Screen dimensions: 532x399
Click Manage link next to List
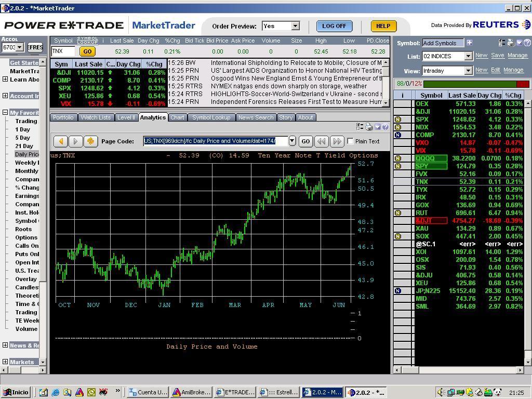(517, 55)
